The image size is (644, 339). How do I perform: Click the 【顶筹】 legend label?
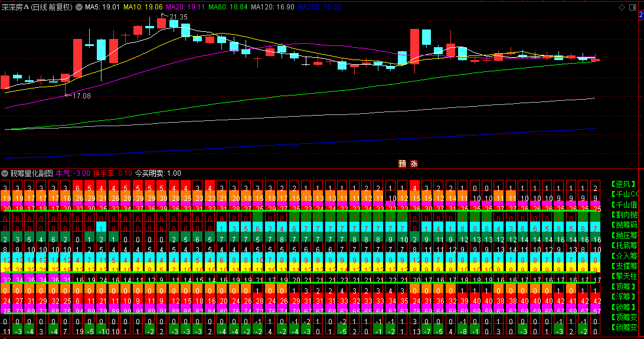point(623,287)
